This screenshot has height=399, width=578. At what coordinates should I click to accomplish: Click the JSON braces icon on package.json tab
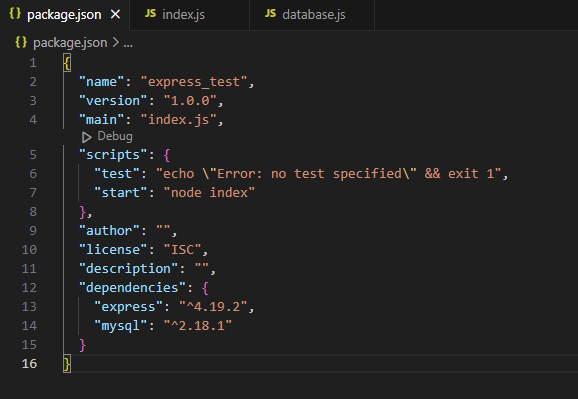point(15,13)
